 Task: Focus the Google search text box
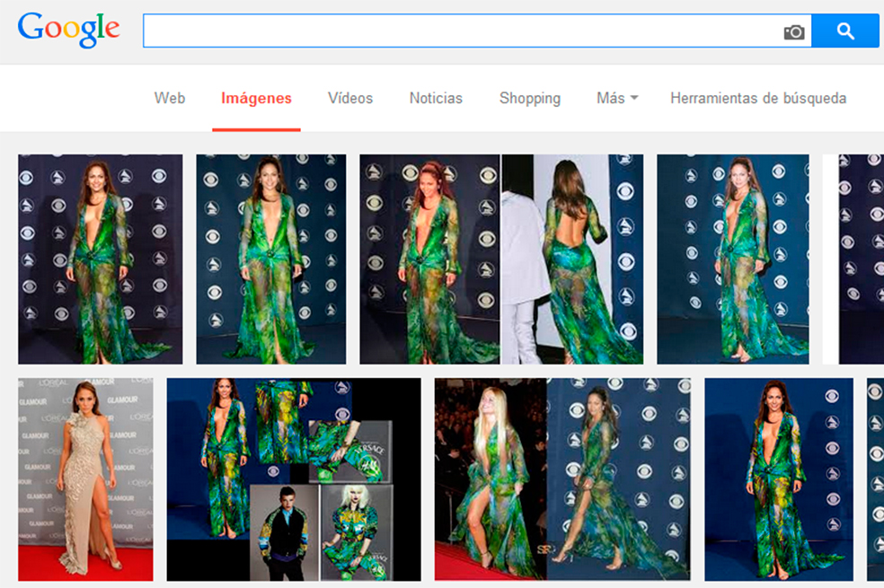[463, 31]
